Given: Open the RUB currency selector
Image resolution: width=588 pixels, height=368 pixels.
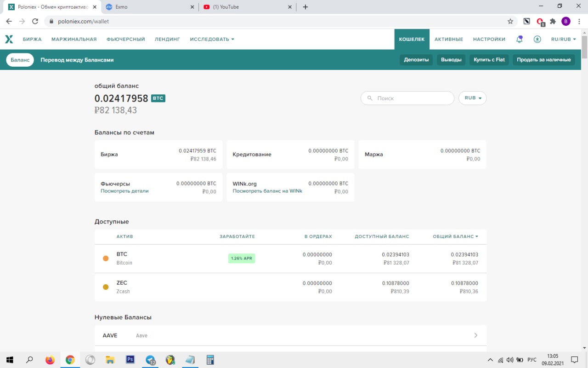Looking at the screenshot, I should (472, 98).
